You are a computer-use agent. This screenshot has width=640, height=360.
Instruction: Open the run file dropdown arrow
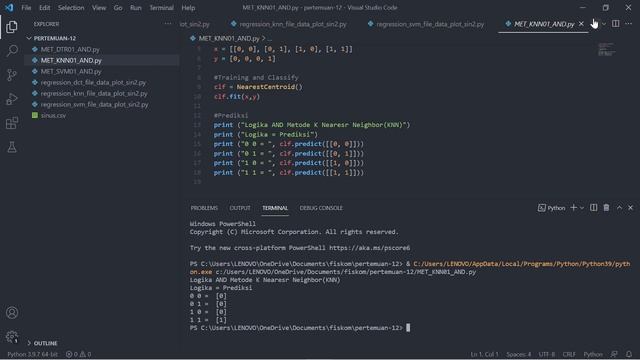pyautogui.click(x=604, y=24)
